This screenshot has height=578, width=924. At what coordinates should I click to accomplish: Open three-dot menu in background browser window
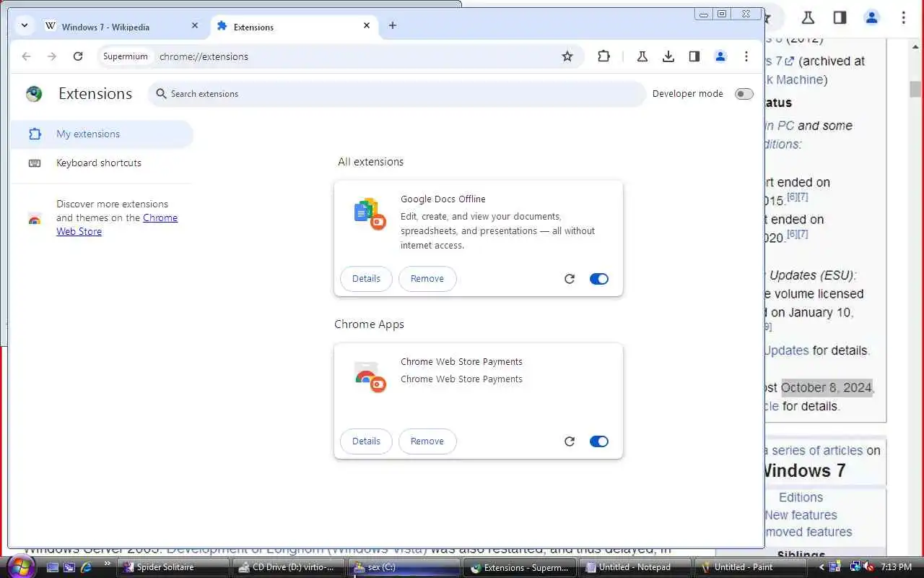click(x=903, y=18)
